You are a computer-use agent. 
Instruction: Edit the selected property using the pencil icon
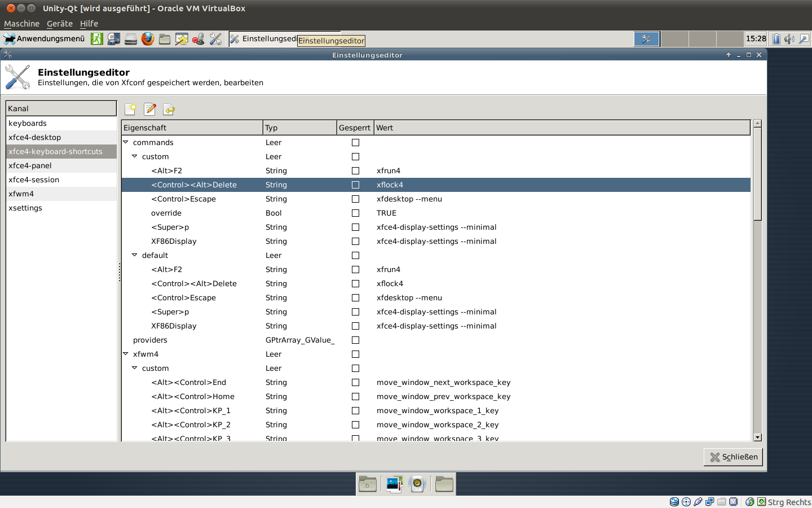(x=150, y=110)
